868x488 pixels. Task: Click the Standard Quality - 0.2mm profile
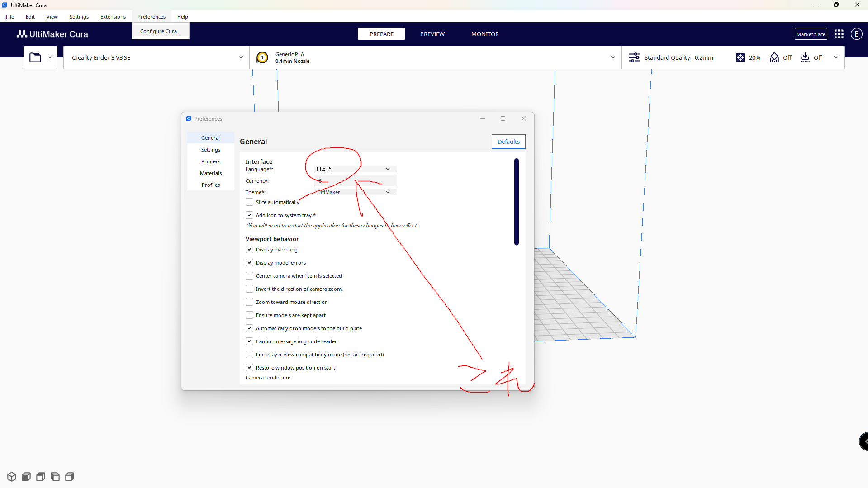pyautogui.click(x=678, y=57)
